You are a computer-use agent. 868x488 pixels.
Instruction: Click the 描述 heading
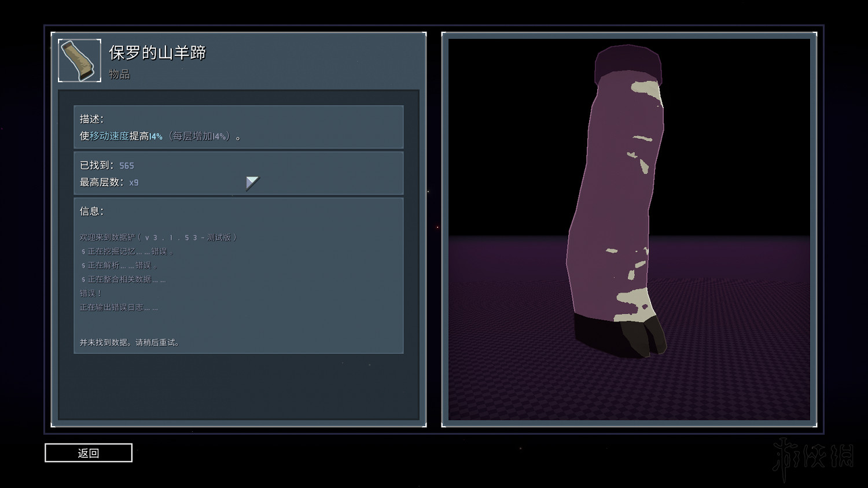(x=91, y=119)
